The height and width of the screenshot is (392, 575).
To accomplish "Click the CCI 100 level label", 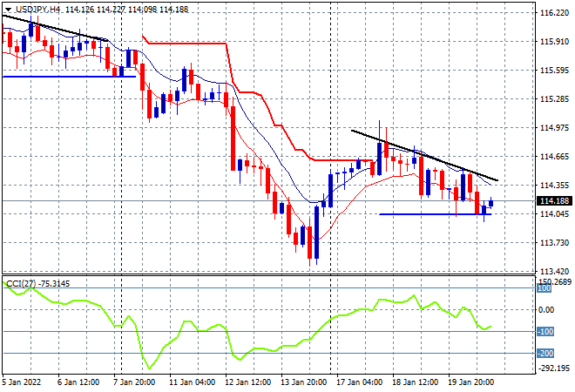I will click(x=545, y=288).
